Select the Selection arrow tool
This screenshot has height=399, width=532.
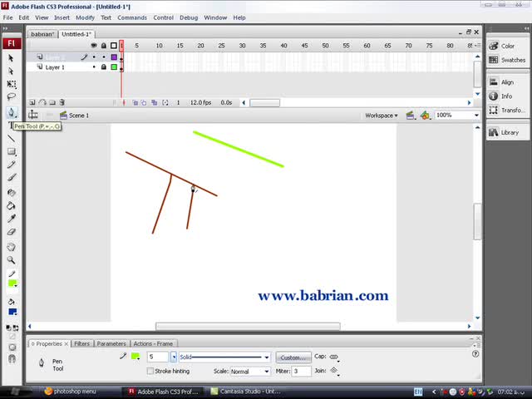pos(11,58)
